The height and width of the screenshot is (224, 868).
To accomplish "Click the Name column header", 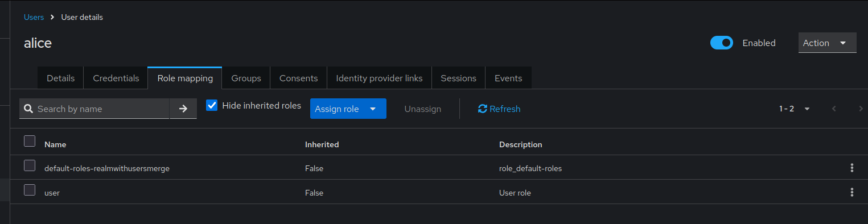I will tap(55, 144).
